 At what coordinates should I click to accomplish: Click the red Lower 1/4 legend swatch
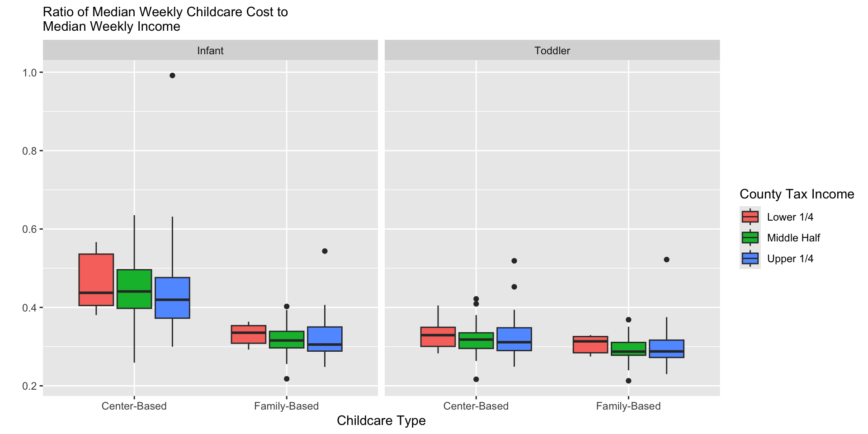(750, 217)
